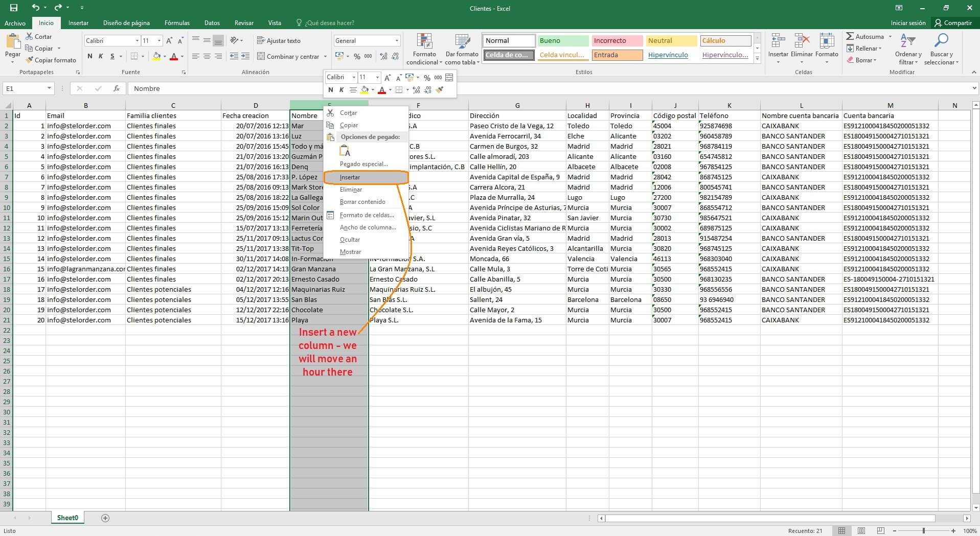
Task: Click the Compartir button
Action: coord(953,23)
